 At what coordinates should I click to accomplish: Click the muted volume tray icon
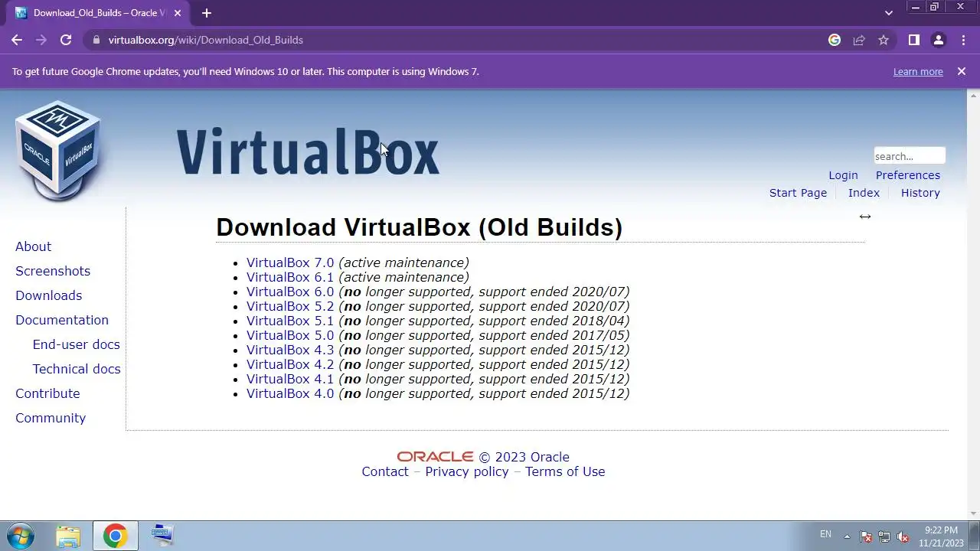click(x=903, y=536)
